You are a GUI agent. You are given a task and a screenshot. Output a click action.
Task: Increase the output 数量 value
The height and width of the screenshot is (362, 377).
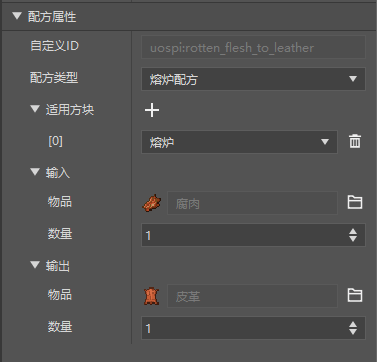pos(353,324)
